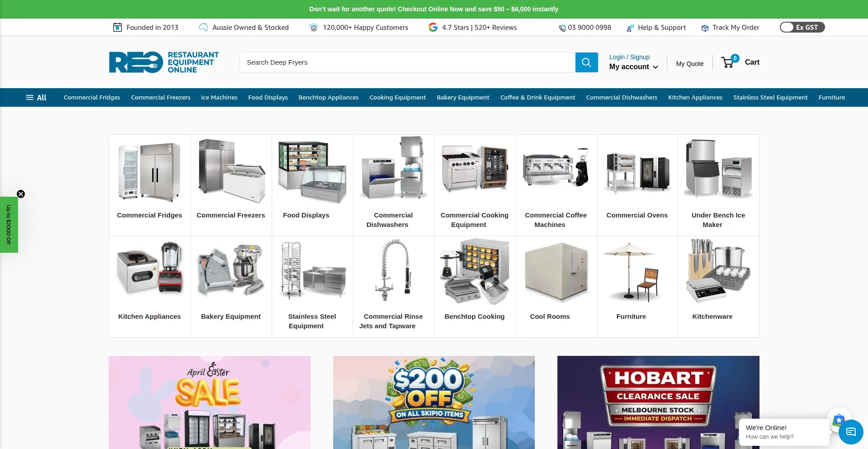Select Coffee & Drink Equipment menu item

538,98
